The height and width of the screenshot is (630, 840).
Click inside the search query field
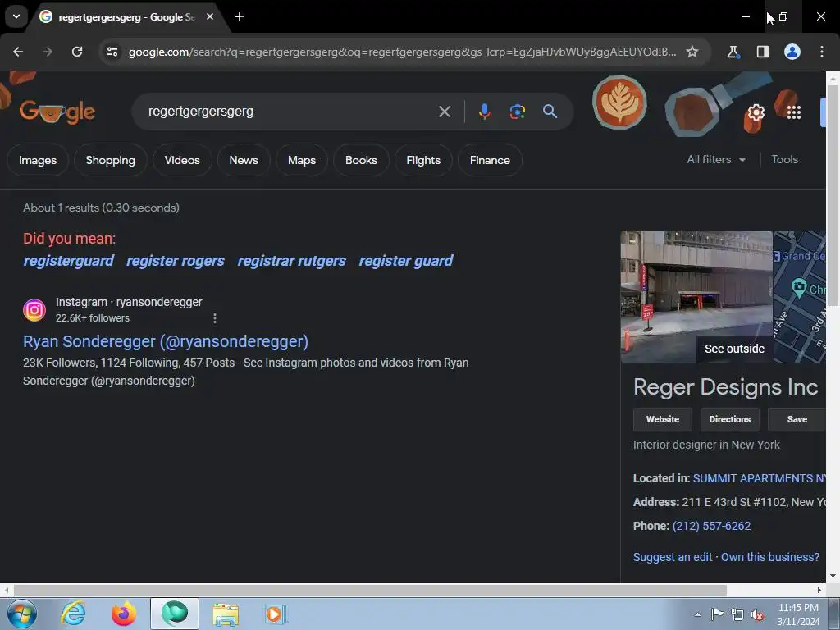tap(290, 112)
